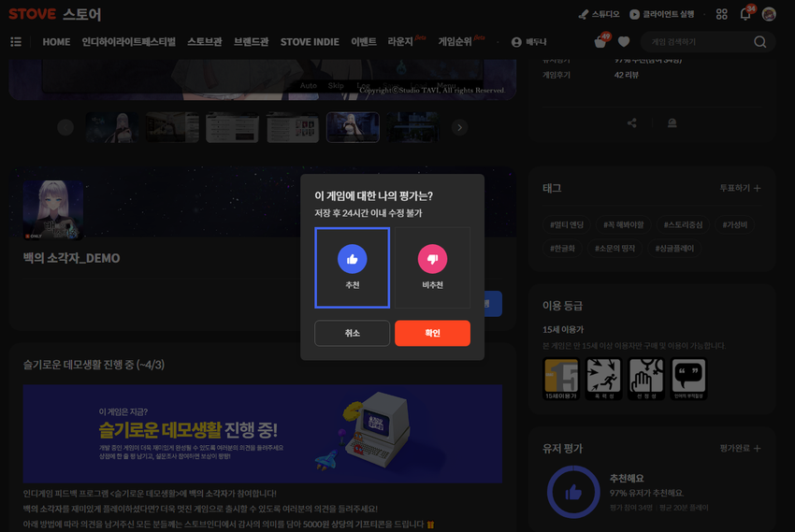Select sixth screenshot thumbnail
This screenshot has width=795, height=532.
412,127
